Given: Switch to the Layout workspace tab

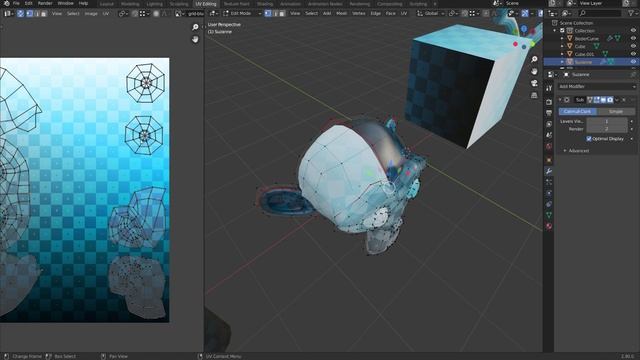Looking at the screenshot, I should pyautogui.click(x=107, y=4).
